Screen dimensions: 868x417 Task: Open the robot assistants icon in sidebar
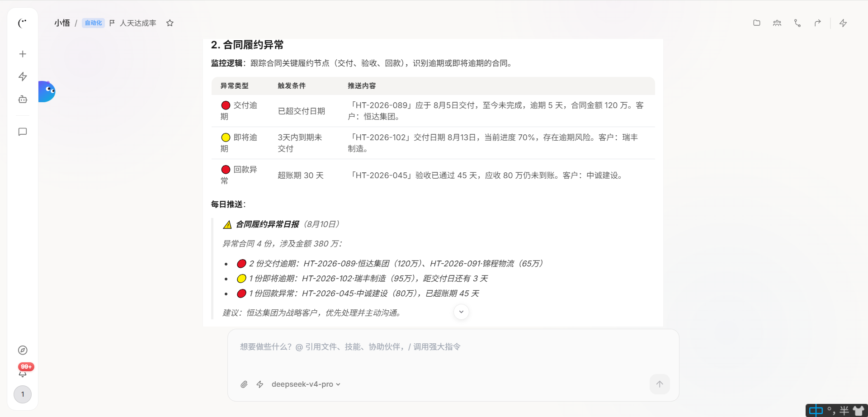point(23,99)
